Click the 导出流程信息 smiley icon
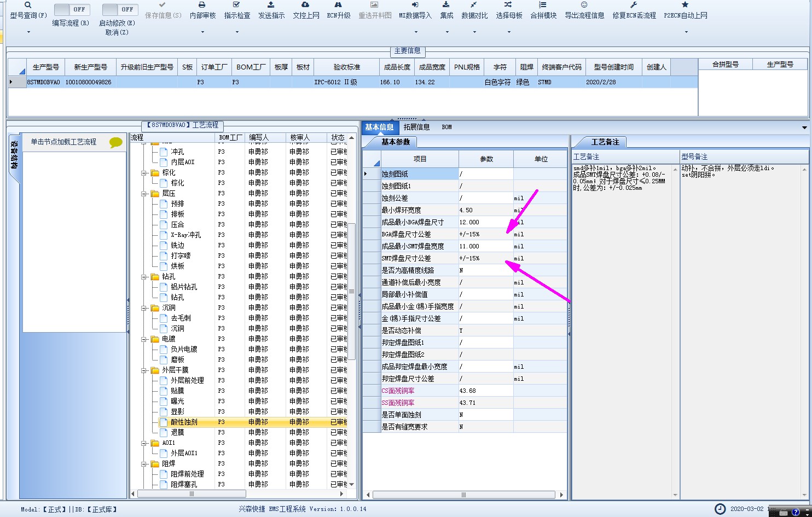The image size is (812, 517). (584, 5)
